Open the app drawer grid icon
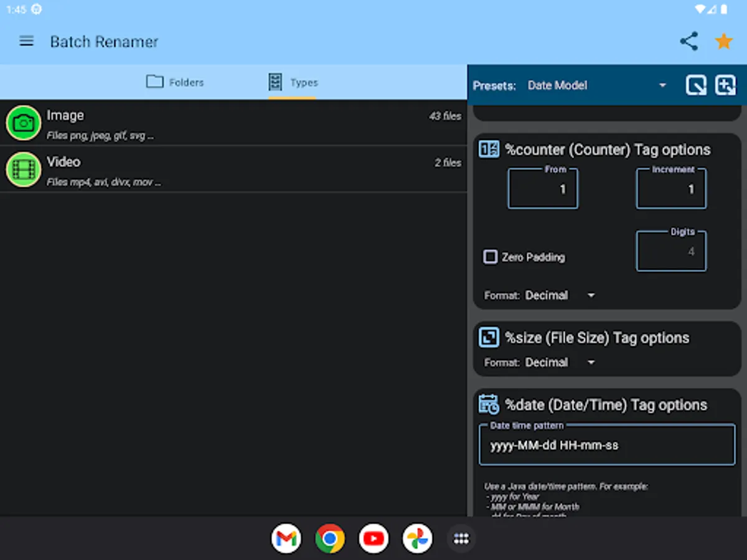The height and width of the screenshot is (560, 747). tap(461, 539)
